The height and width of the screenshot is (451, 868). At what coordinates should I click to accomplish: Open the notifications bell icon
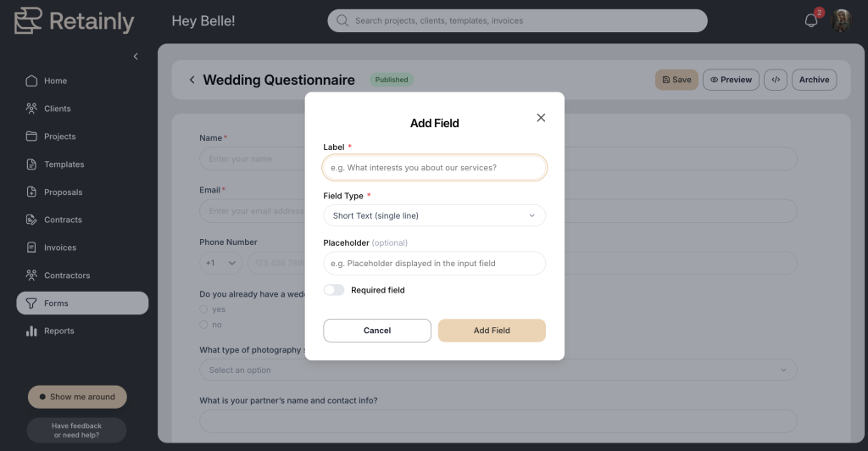[x=811, y=20]
